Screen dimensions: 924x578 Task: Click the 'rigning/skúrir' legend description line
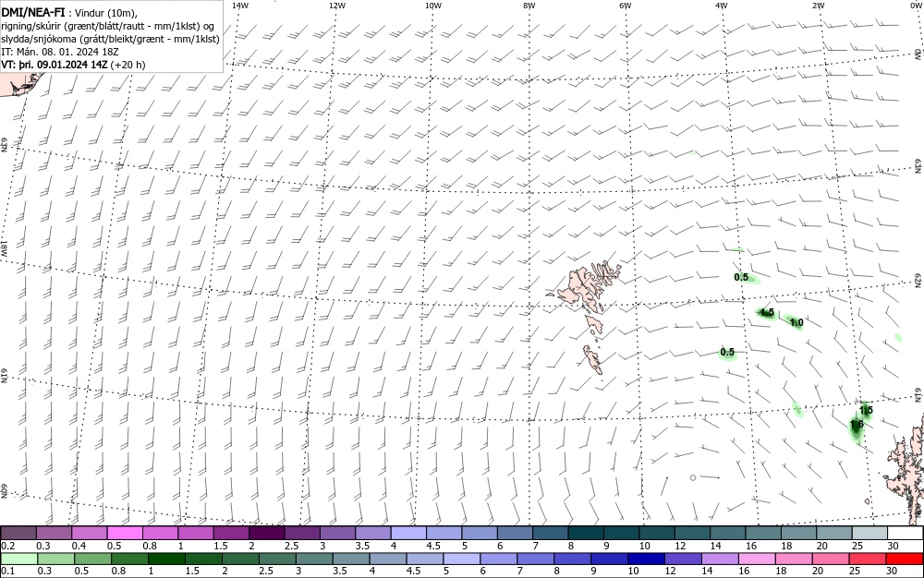[108, 26]
